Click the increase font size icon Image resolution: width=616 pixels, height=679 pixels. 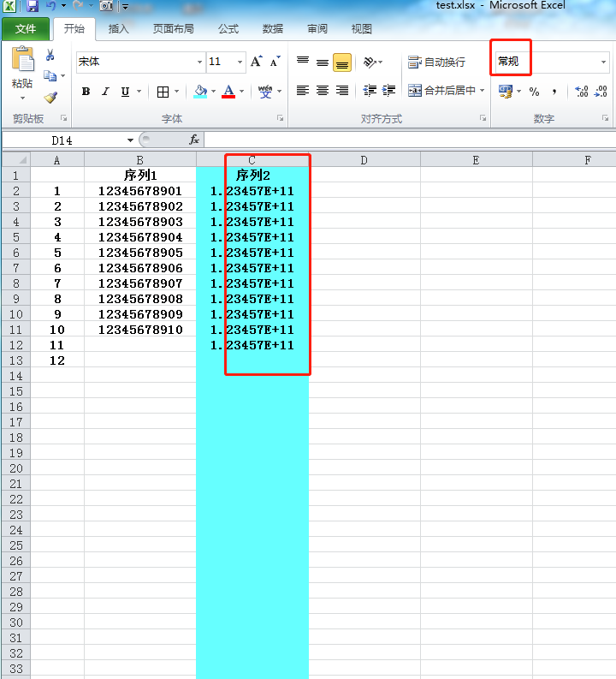click(257, 62)
